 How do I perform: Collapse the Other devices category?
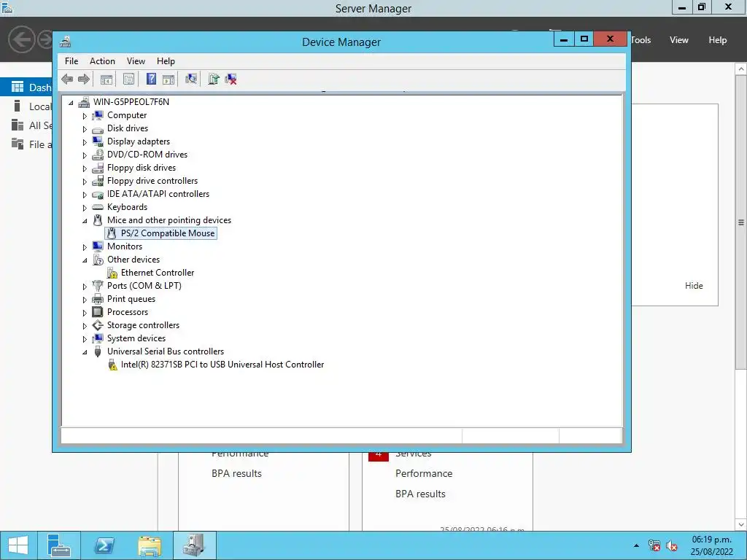[85, 260]
